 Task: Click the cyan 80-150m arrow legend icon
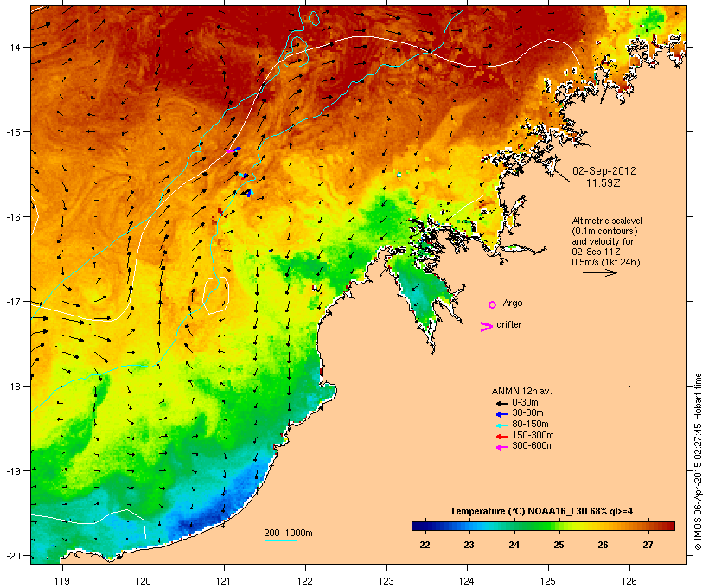(x=501, y=425)
